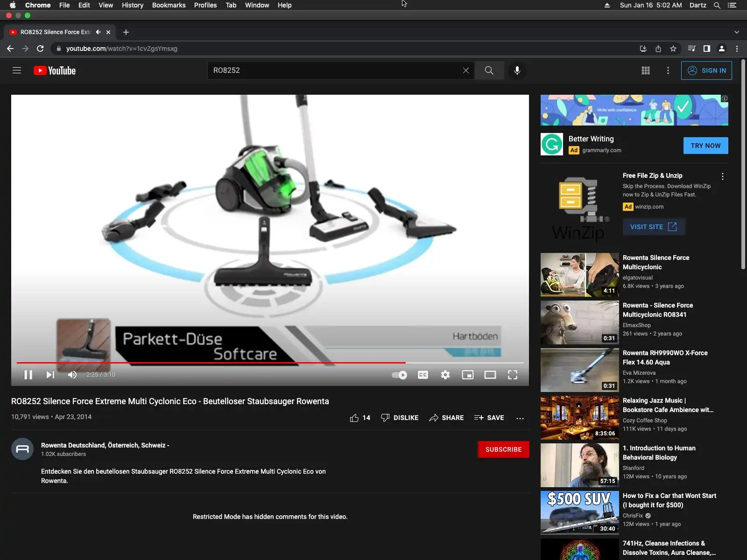Play Rowenta Silence Force Multicyclonic thumbnail
The height and width of the screenshot is (560, 747).
[x=580, y=275]
